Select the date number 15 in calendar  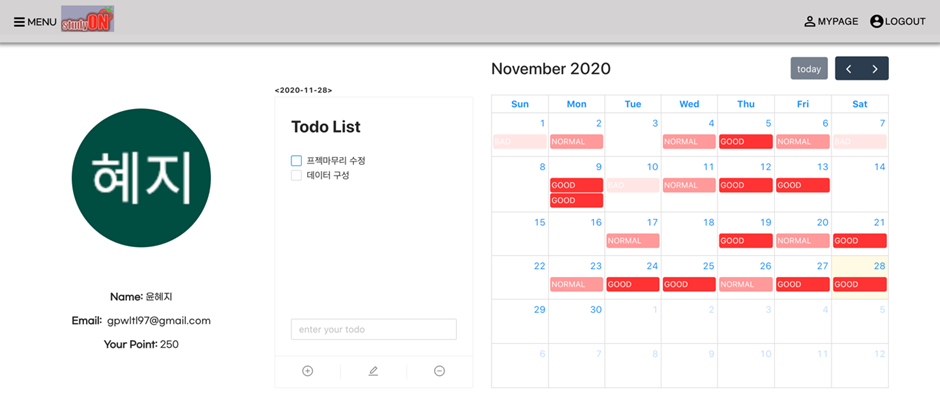click(540, 222)
